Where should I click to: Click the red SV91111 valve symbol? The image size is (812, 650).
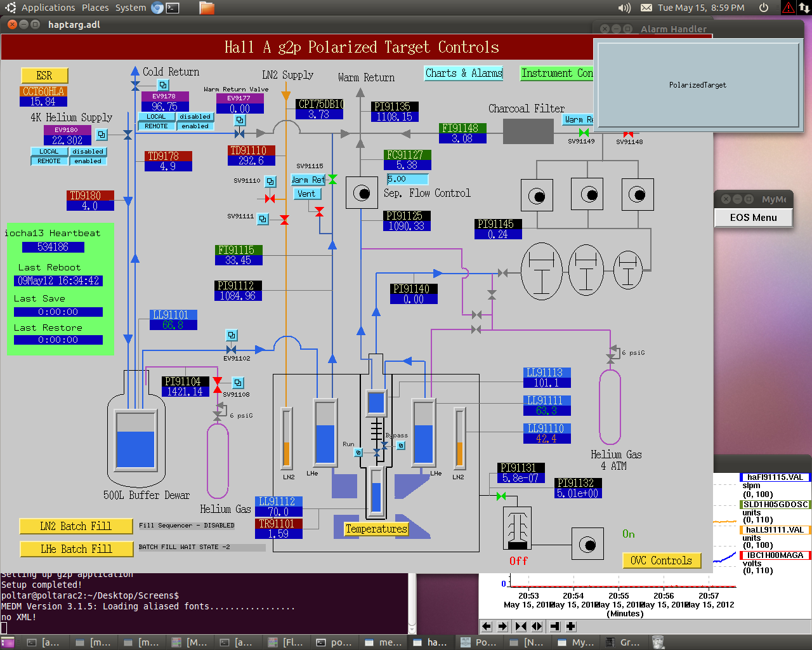pyautogui.click(x=284, y=220)
